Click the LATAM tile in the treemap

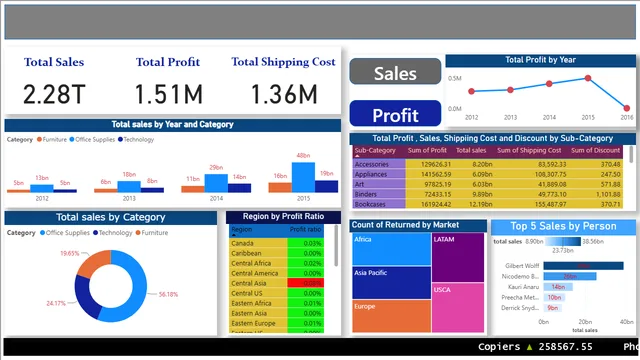click(458, 257)
